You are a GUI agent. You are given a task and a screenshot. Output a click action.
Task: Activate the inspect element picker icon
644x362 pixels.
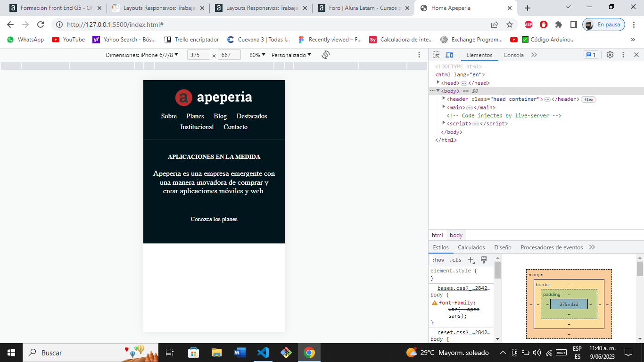436,55
